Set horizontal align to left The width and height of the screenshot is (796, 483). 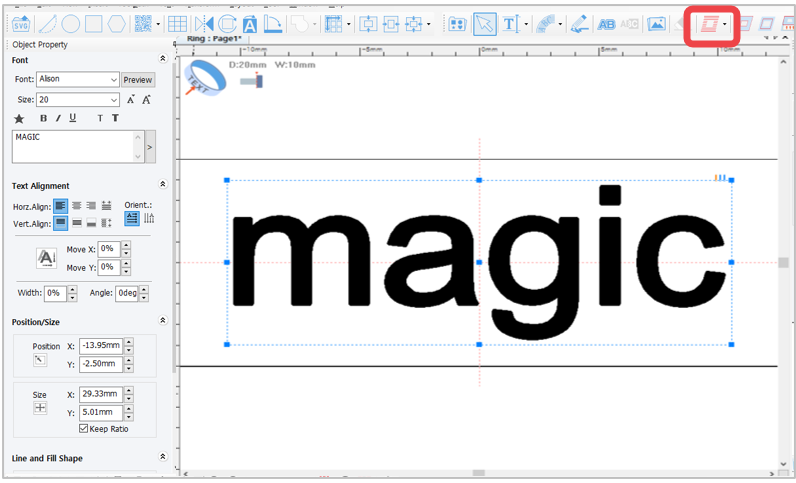click(60, 206)
